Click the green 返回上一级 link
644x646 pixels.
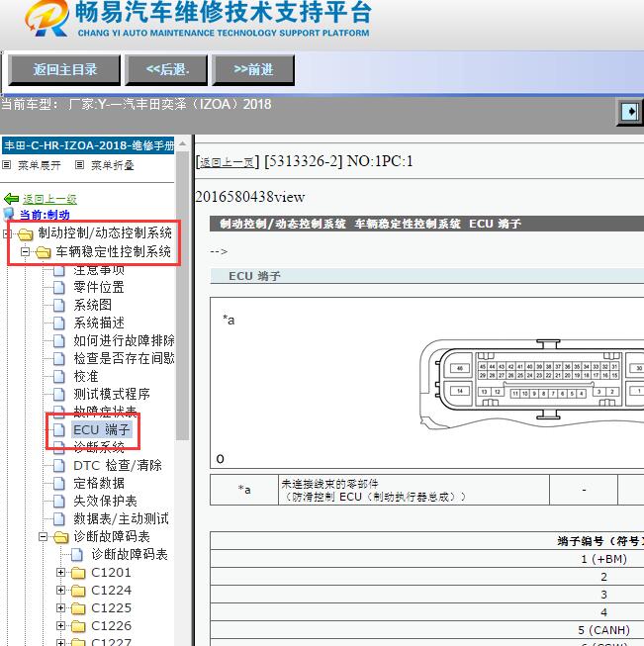coord(49,200)
